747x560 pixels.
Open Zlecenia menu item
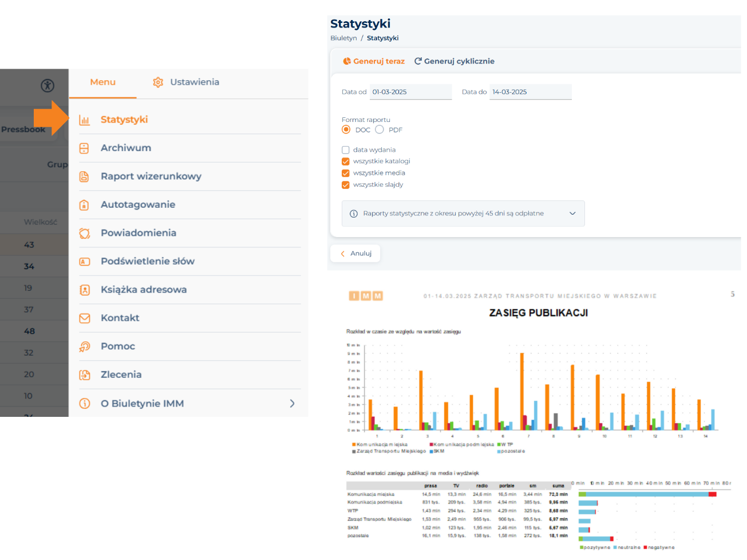coord(189,375)
